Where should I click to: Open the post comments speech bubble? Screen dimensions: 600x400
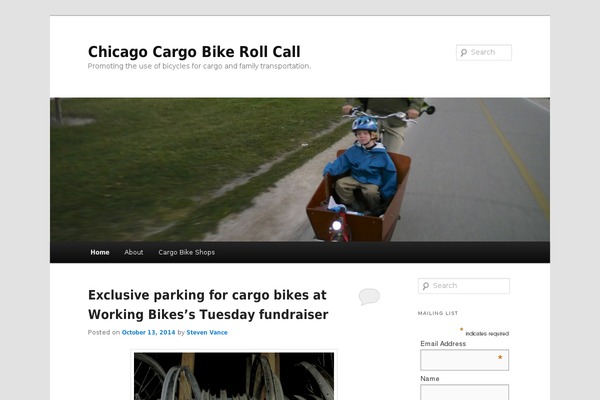pos(369,297)
